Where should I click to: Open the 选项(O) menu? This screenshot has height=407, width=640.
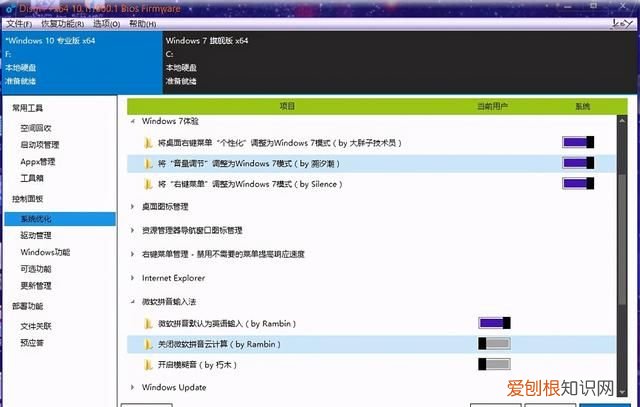pyautogui.click(x=107, y=24)
